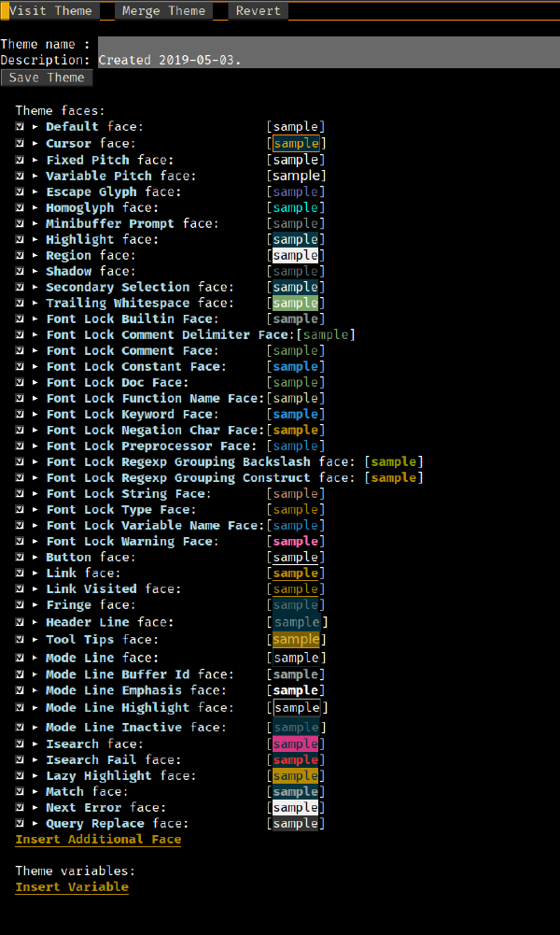Click Font Lock Variable Name Face label
The width and height of the screenshot is (560, 935).
coord(155,525)
